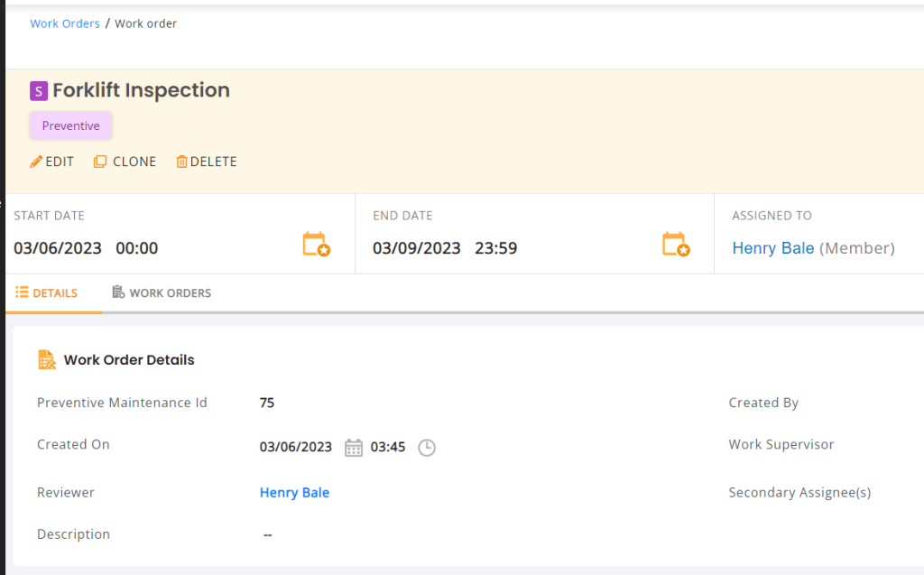Click the Preventive tag

point(70,125)
